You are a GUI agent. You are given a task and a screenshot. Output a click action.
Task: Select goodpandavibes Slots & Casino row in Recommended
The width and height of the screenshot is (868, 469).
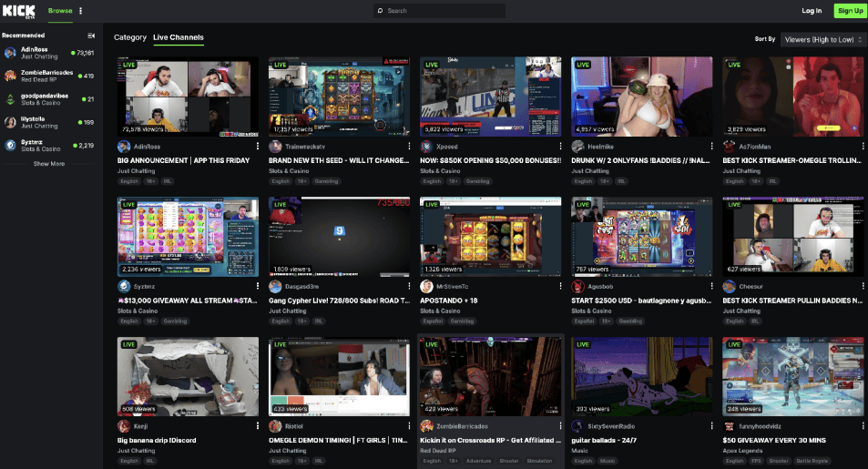tap(48, 99)
